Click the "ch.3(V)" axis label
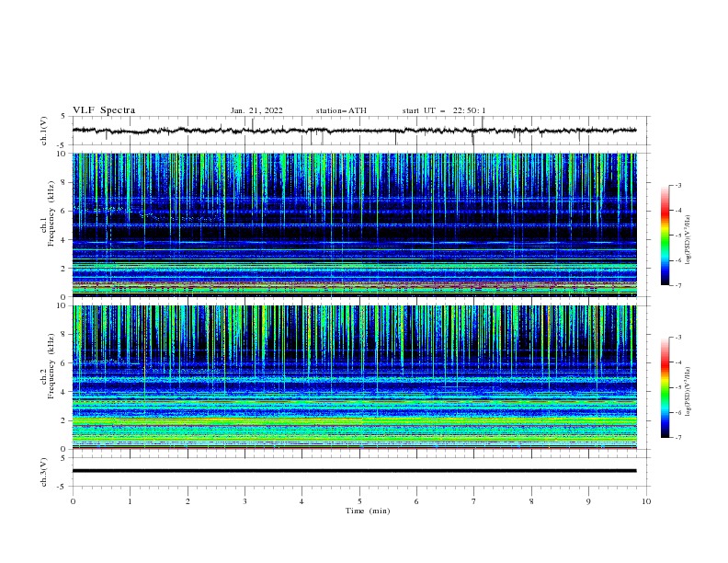 44,472
